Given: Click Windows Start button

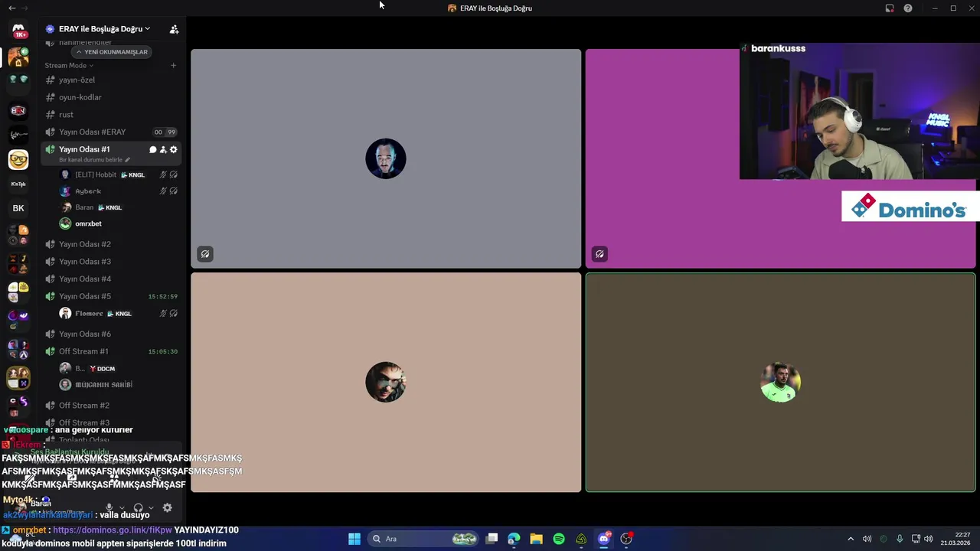Looking at the screenshot, I should click(x=354, y=539).
